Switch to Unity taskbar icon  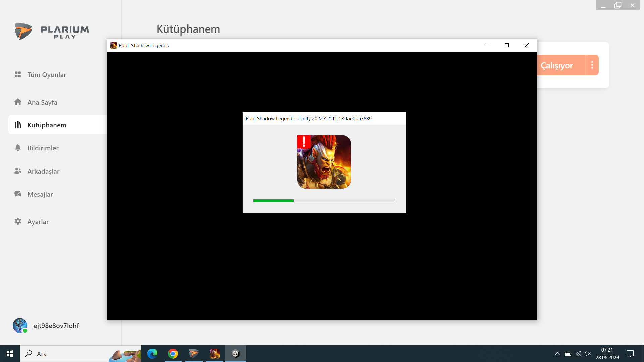(235, 354)
